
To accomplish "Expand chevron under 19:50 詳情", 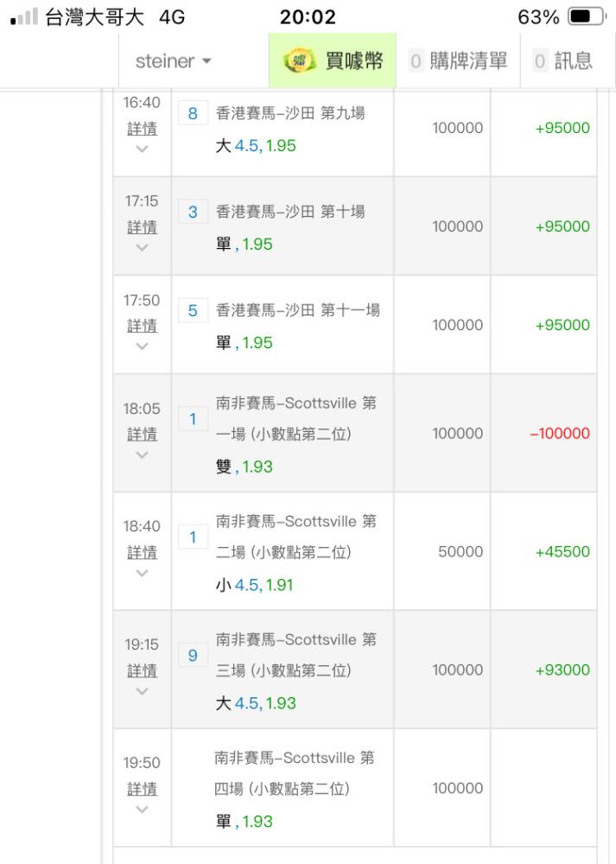I will [142, 810].
